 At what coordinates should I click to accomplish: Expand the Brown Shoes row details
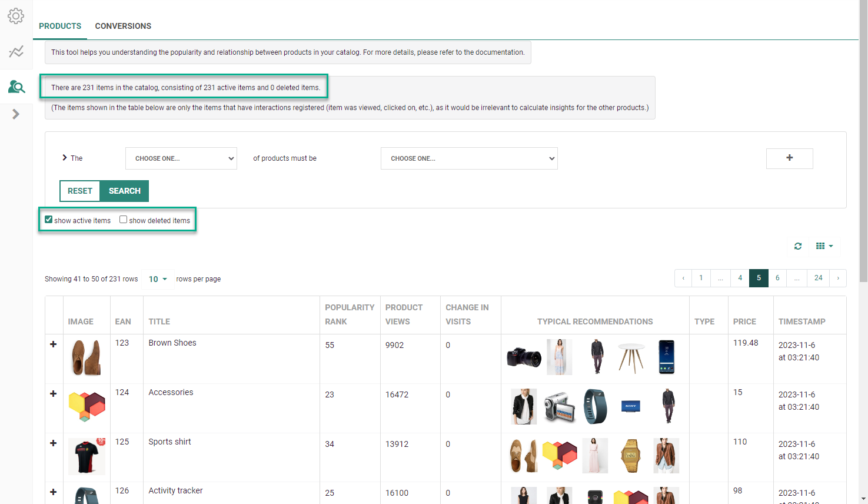pos(54,344)
